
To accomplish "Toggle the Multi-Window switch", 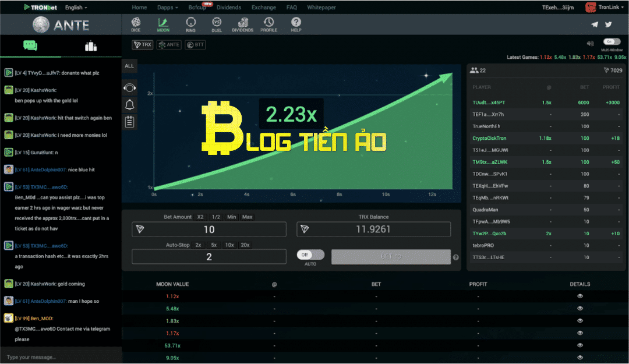I will tap(612, 42).
